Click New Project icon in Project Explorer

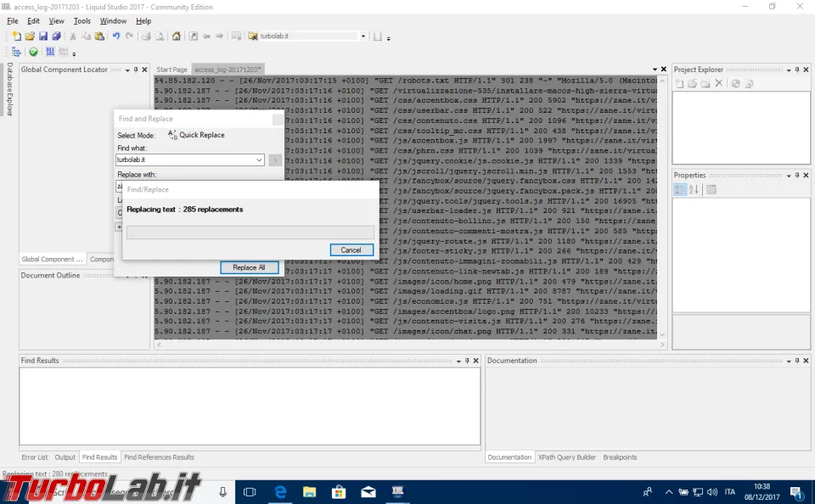pyautogui.click(x=679, y=83)
